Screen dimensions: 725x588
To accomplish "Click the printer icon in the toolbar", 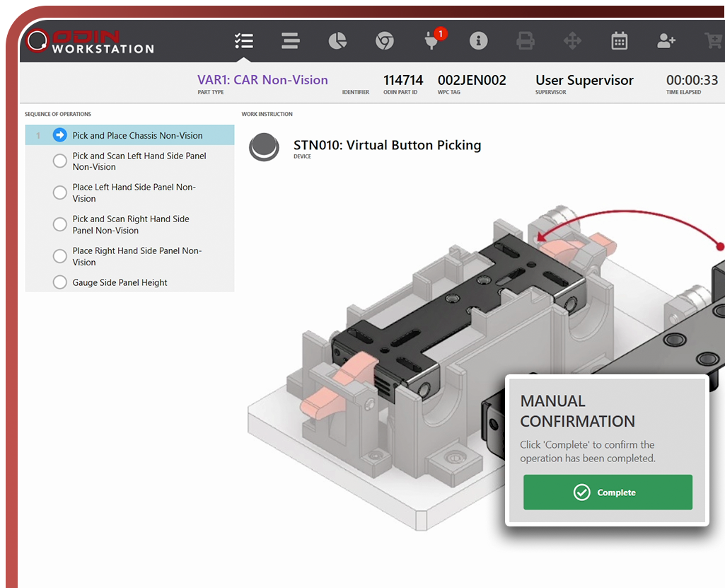I will (x=526, y=41).
